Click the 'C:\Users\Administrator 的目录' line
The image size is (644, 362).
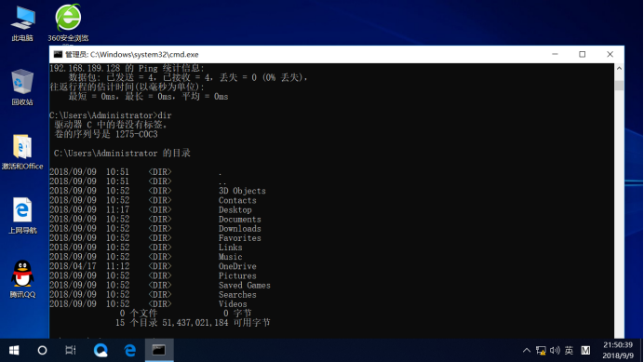pos(122,153)
